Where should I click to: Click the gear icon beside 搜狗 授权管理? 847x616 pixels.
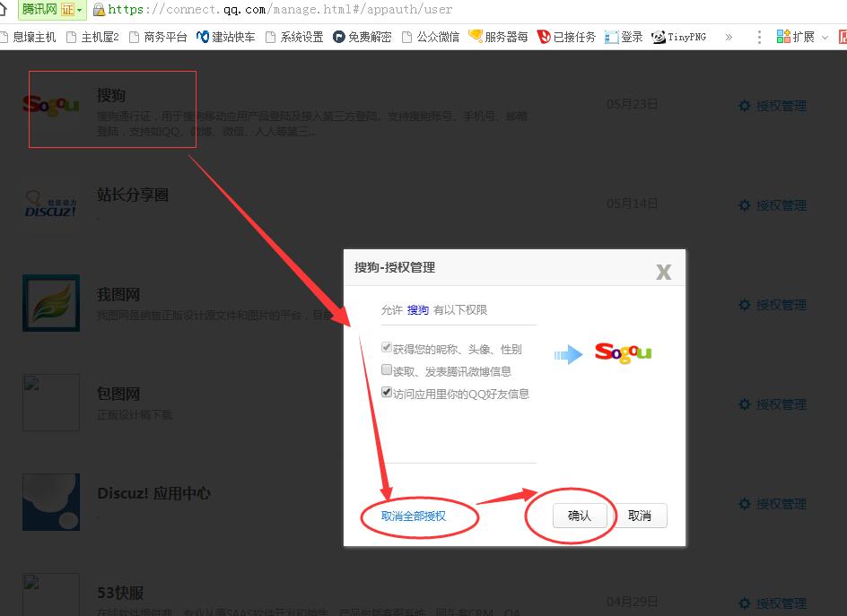point(745,106)
